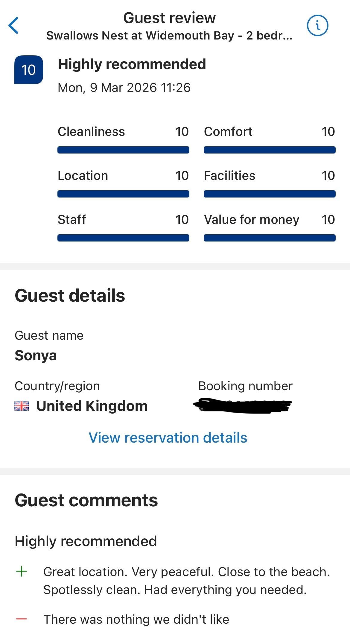
Task: Tap the Location rating bar
Action: pyautogui.click(x=123, y=194)
